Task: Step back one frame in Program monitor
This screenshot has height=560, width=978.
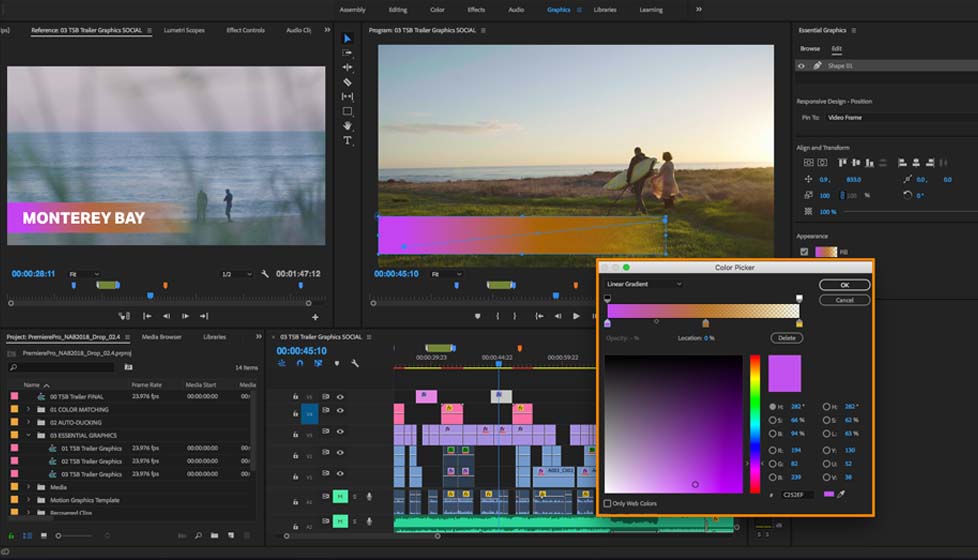Action: coord(558,316)
